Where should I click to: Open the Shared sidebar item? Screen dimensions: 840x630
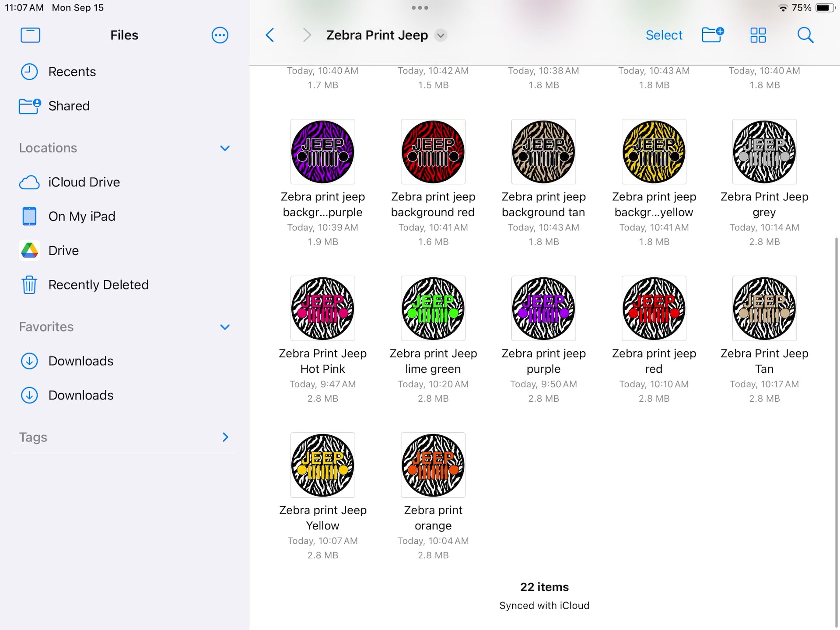point(69,106)
